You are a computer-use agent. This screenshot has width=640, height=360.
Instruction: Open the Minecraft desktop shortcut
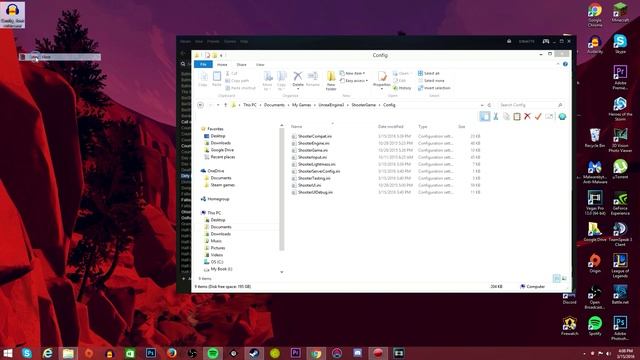[620, 12]
